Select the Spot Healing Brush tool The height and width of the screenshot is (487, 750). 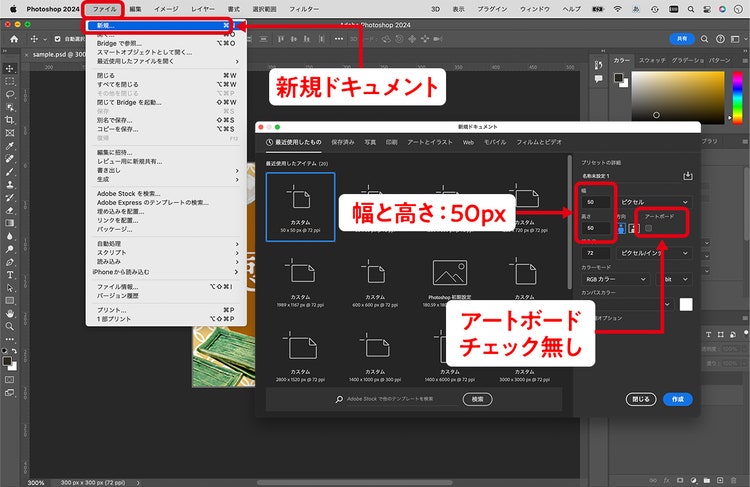coord(10,159)
